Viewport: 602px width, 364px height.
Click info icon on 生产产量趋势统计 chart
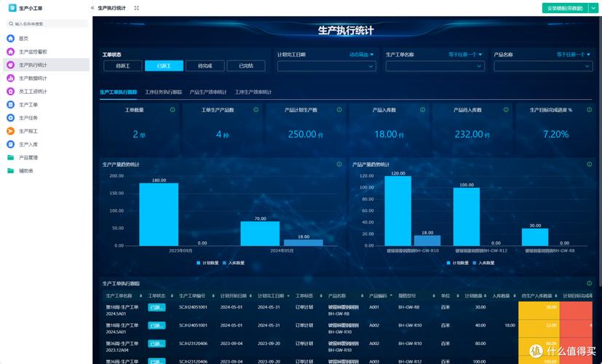click(x=339, y=165)
